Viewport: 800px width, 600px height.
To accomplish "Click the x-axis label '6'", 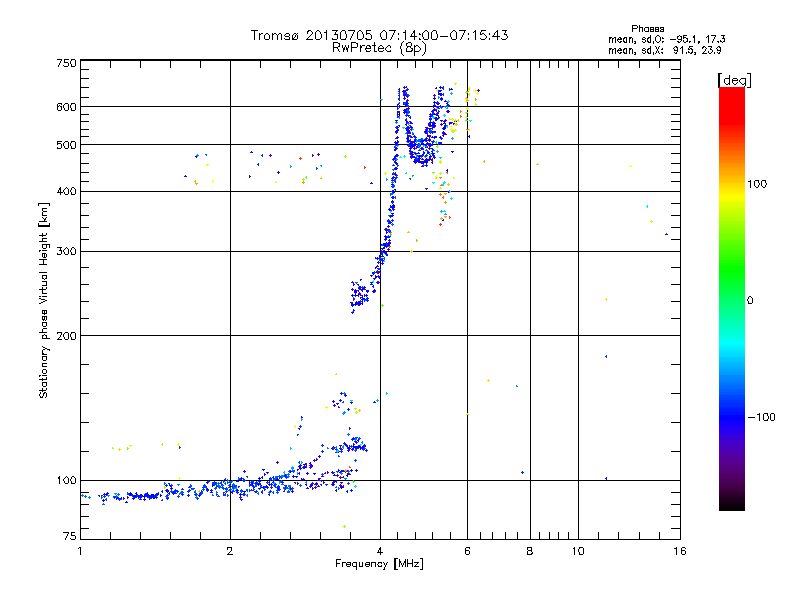I will click(467, 551).
